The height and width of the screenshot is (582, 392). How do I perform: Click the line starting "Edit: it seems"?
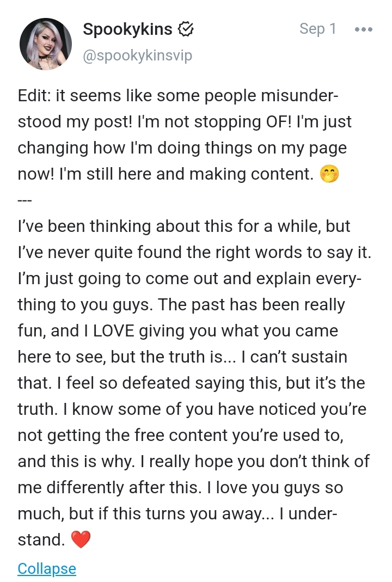click(x=178, y=96)
